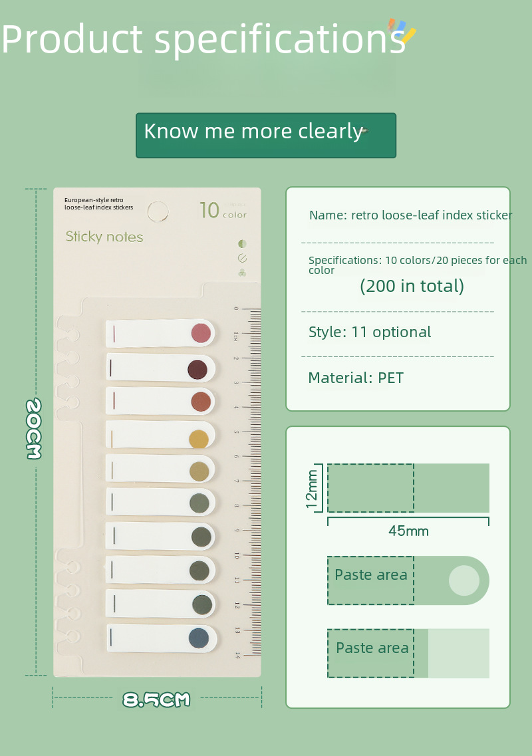Click the "Sticky notes" text on the card
Screen dimensions: 532x756
104,237
